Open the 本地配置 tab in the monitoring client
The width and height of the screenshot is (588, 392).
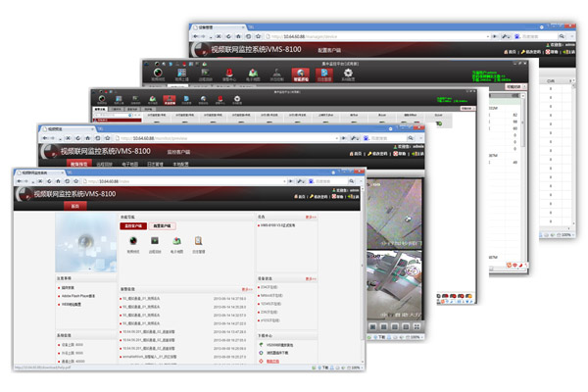coord(181,164)
